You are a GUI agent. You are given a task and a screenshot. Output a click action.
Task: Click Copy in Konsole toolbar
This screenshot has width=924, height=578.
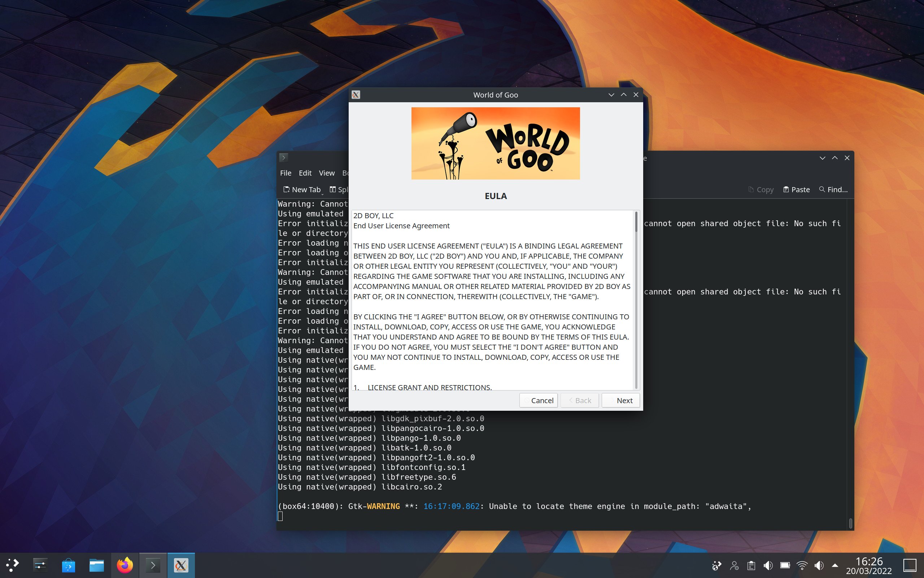pyautogui.click(x=761, y=190)
